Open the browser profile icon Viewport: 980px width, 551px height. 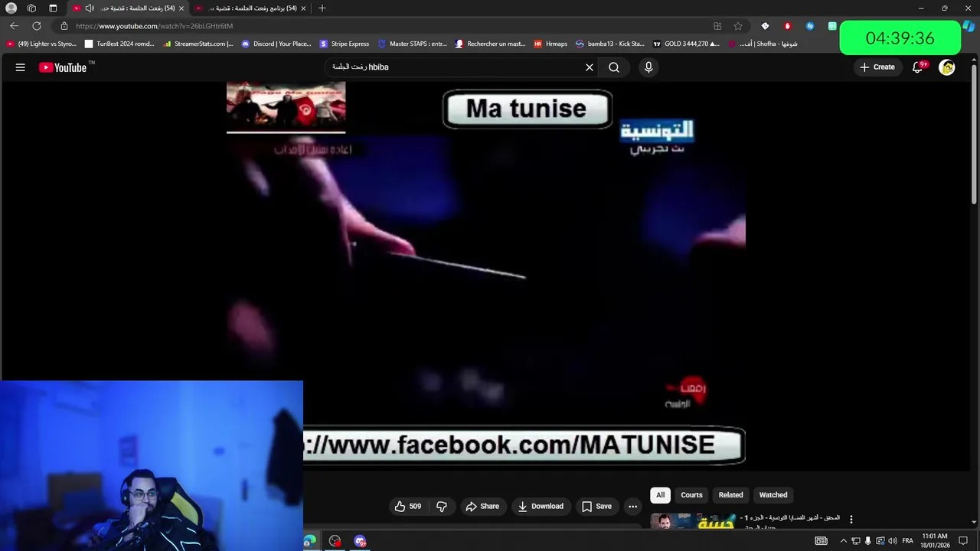click(11, 8)
